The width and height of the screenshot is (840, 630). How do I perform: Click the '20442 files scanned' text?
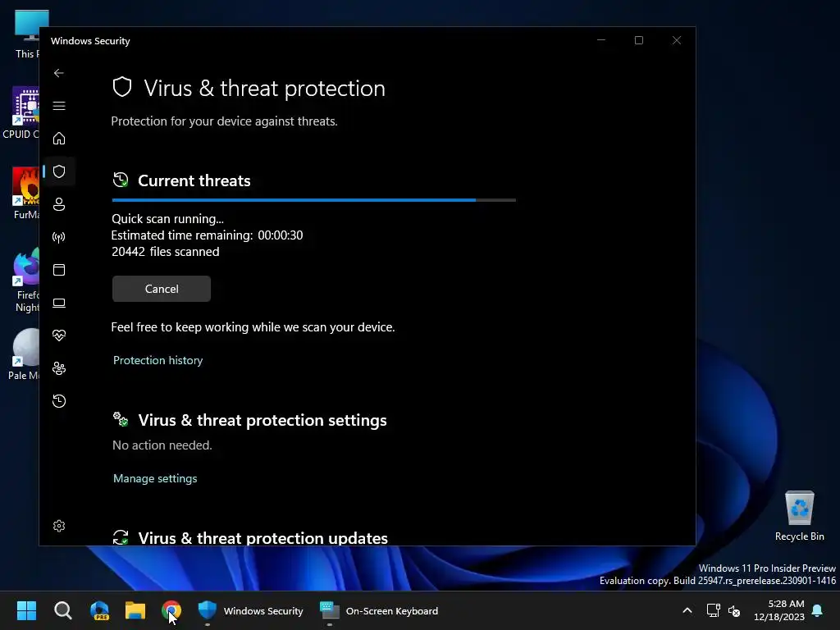click(166, 252)
